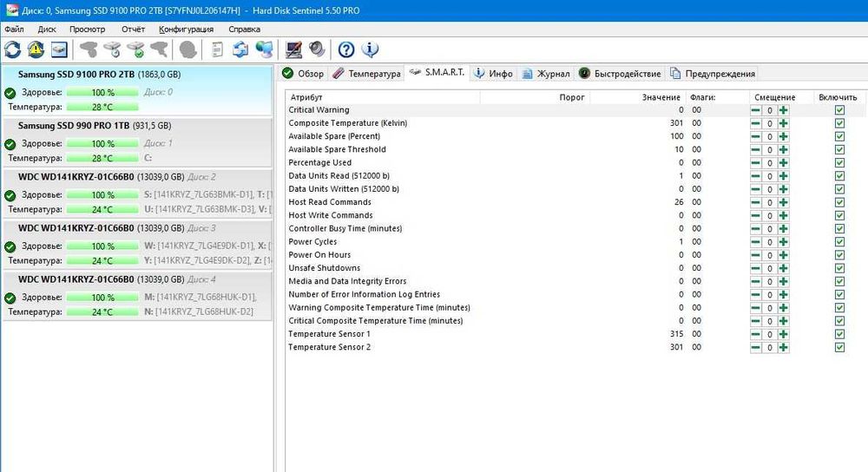Viewport: 868px width, 472px height.
Task: Switch to the Обзор tab
Action: [303, 74]
